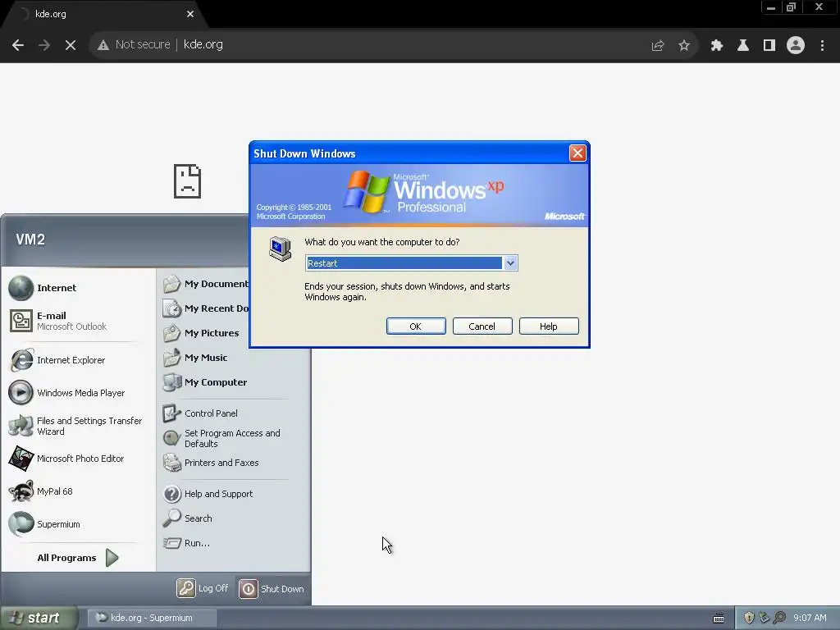840x630 pixels.
Task: Click the Not secure warning icon
Action: (103, 45)
